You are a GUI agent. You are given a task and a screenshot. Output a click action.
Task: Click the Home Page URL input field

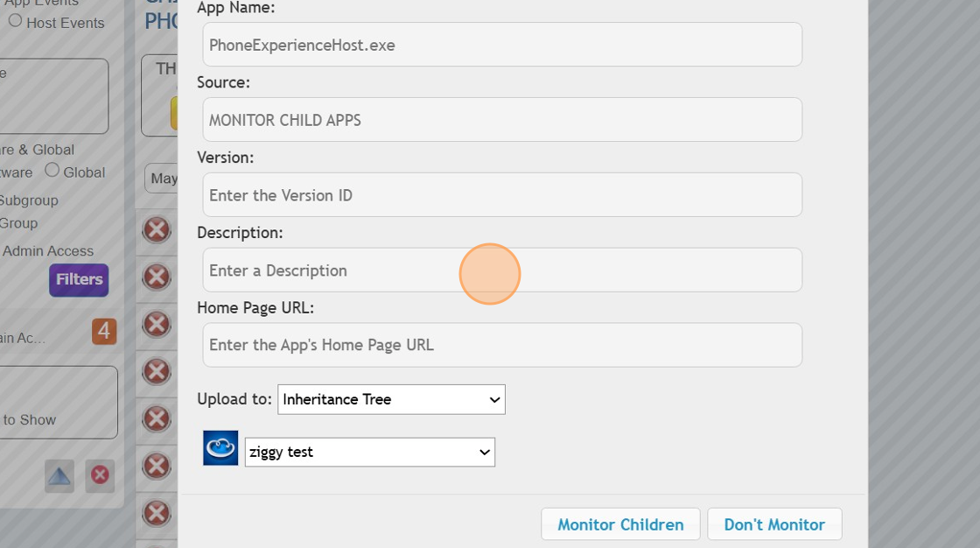(x=501, y=344)
